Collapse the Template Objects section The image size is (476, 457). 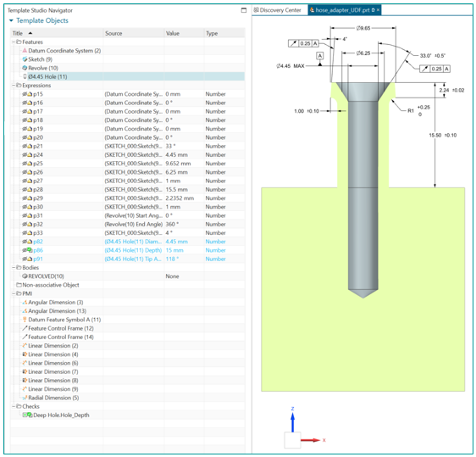11,20
